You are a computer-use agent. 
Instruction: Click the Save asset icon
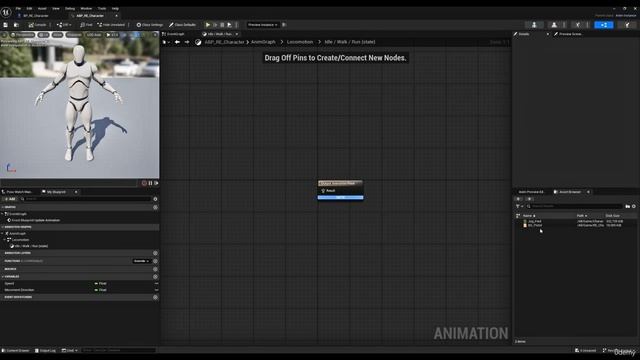point(6,25)
